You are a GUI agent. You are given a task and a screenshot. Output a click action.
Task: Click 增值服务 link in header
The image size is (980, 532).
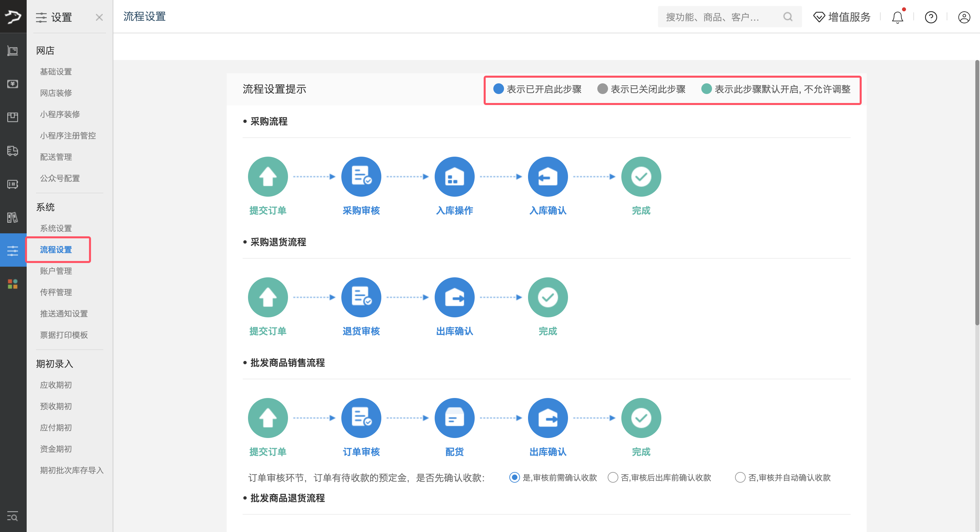click(x=842, y=17)
